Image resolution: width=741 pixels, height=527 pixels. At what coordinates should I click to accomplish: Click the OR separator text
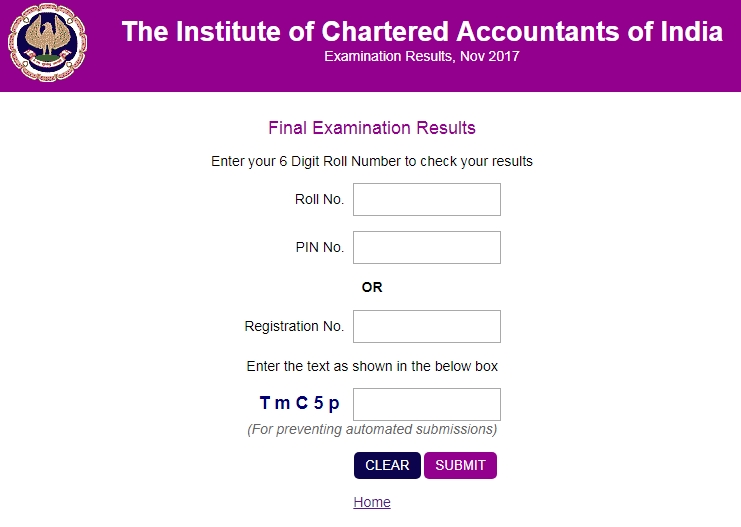point(372,287)
